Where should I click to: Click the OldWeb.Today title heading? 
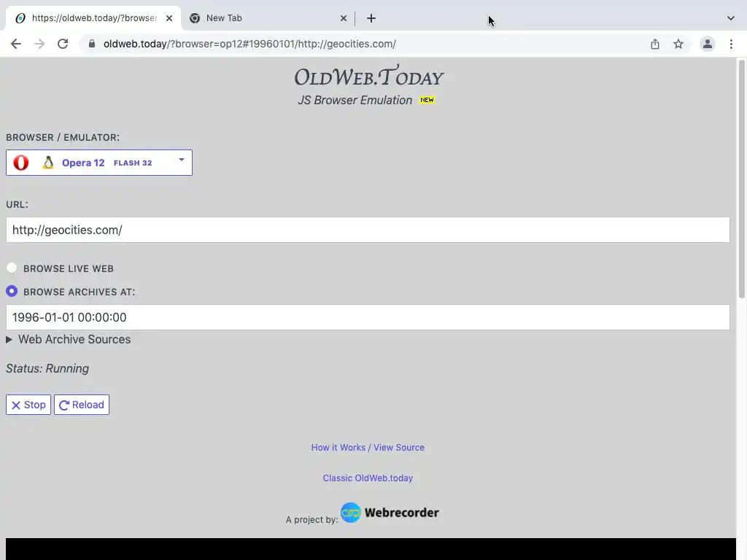point(368,76)
